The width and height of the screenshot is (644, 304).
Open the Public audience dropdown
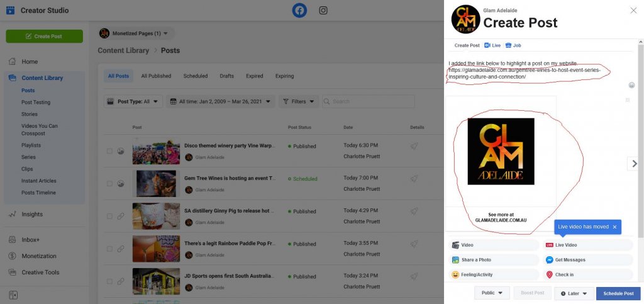pyautogui.click(x=492, y=293)
